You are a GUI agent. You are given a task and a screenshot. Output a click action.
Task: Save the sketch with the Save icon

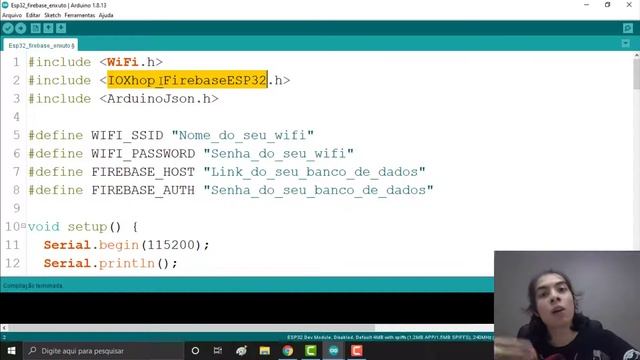(x=61, y=28)
